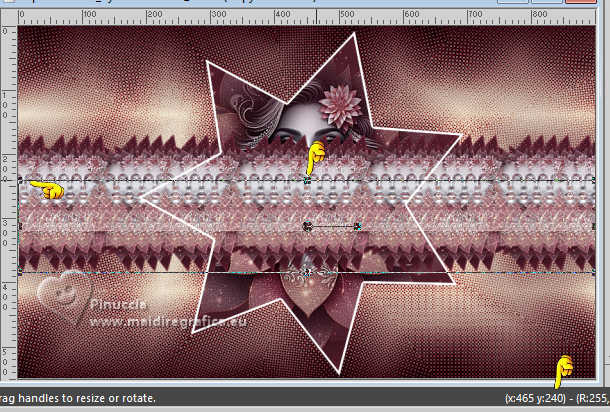Click the top-left corner resize handle
610x412 pixels.
pyautogui.click(x=20, y=181)
